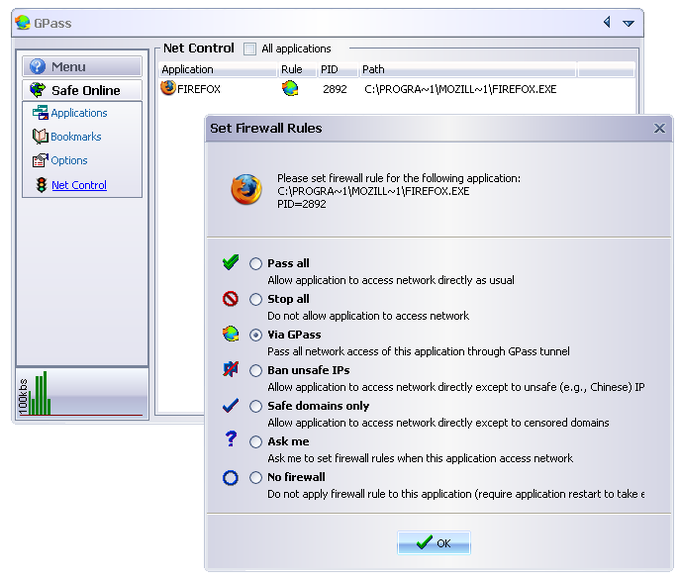Screen dimensions: 680x580
Task: Click the bandwidth graph in GPass sidebar
Action: point(82,394)
